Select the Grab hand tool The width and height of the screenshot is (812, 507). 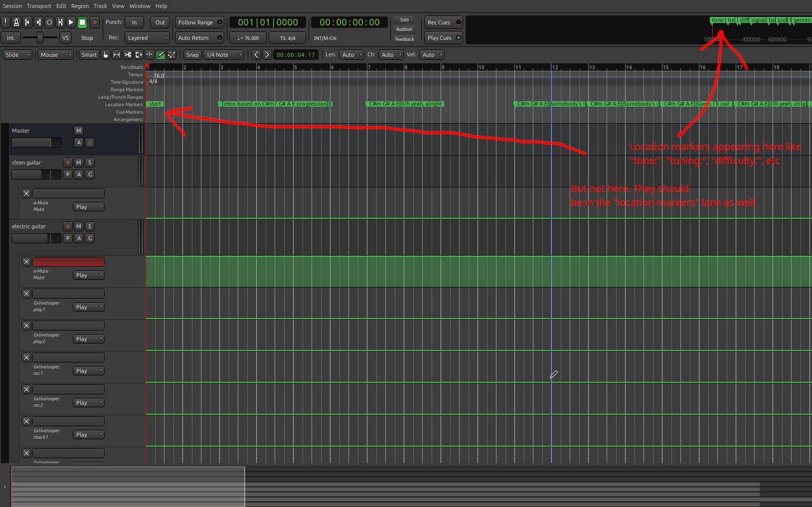click(x=106, y=55)
